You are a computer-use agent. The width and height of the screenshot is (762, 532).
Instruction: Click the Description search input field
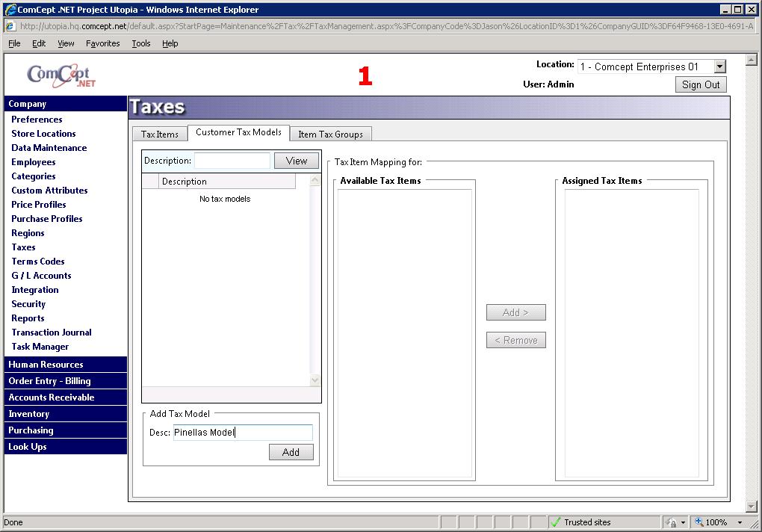[232, 161]
